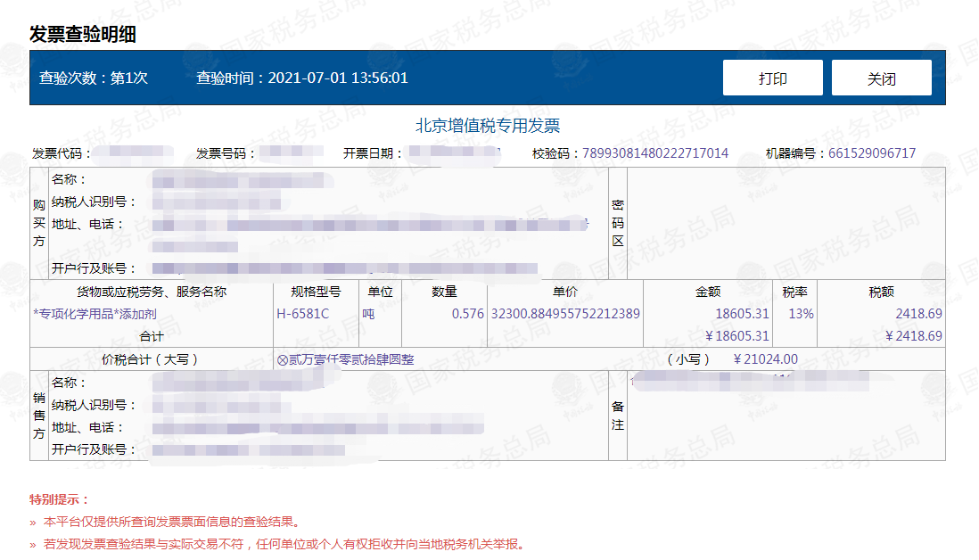Click the 查验次数：第1次 text
979x560 pixels.
94,78
